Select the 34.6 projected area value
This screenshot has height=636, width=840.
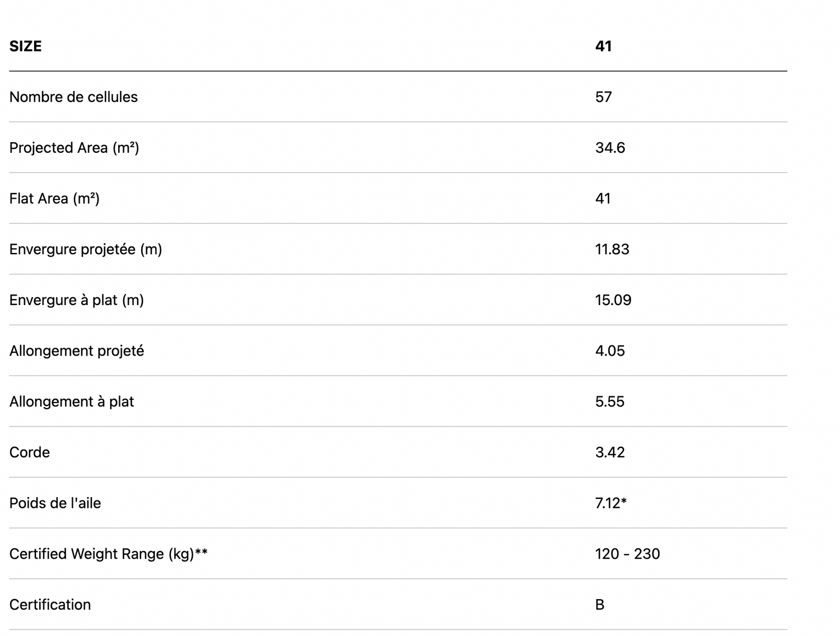pos(610,148)
